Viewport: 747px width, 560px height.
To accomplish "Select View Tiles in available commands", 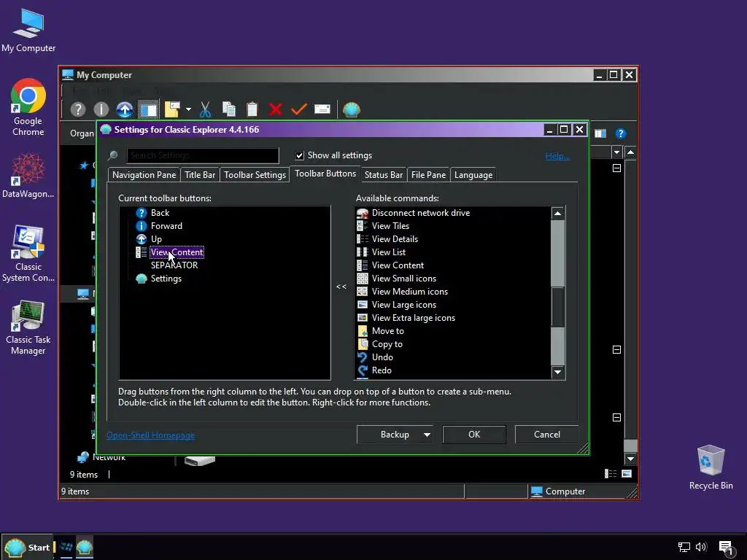I will pos(390,226).
